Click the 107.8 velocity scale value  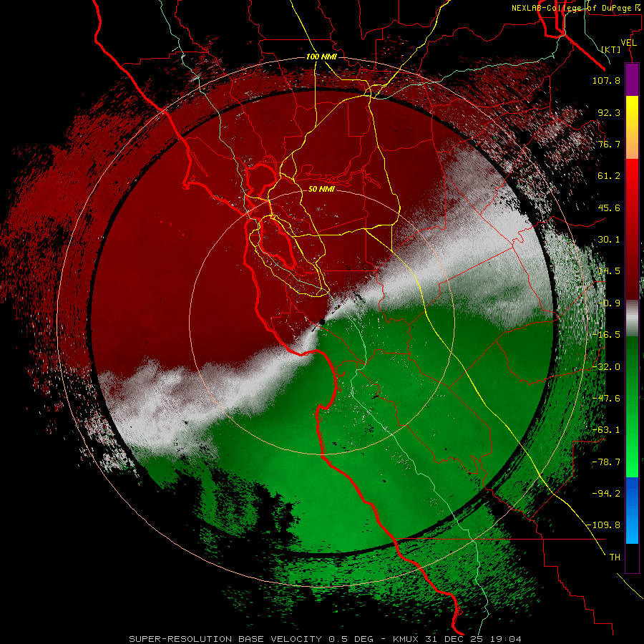click(x=606, y=80)
